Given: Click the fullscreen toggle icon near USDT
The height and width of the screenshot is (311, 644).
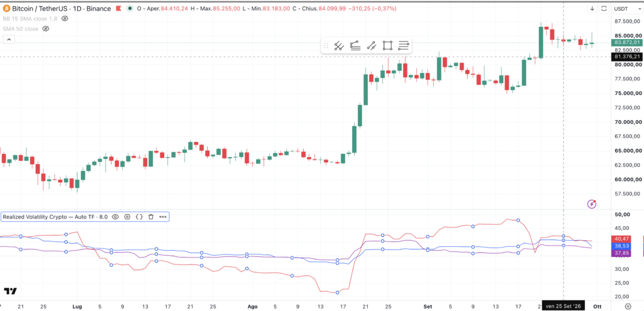Looking at the screenshot, I should (604, 8).
